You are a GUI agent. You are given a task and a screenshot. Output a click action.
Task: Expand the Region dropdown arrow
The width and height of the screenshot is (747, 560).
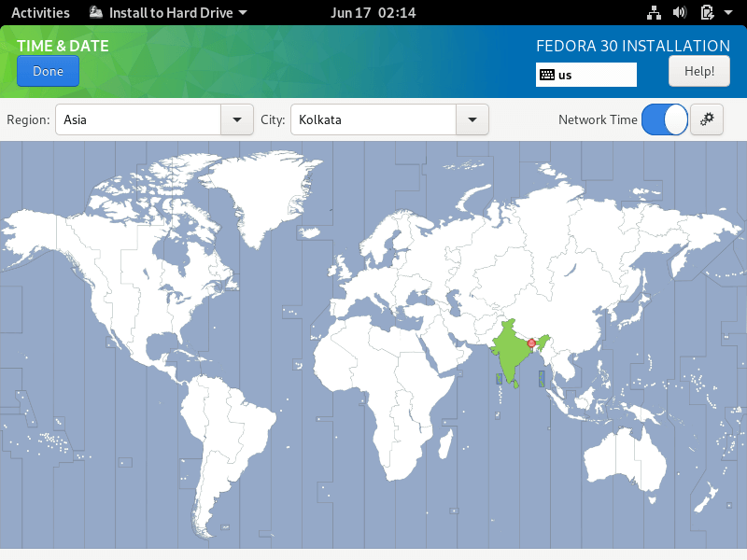[x=237, y=119]
